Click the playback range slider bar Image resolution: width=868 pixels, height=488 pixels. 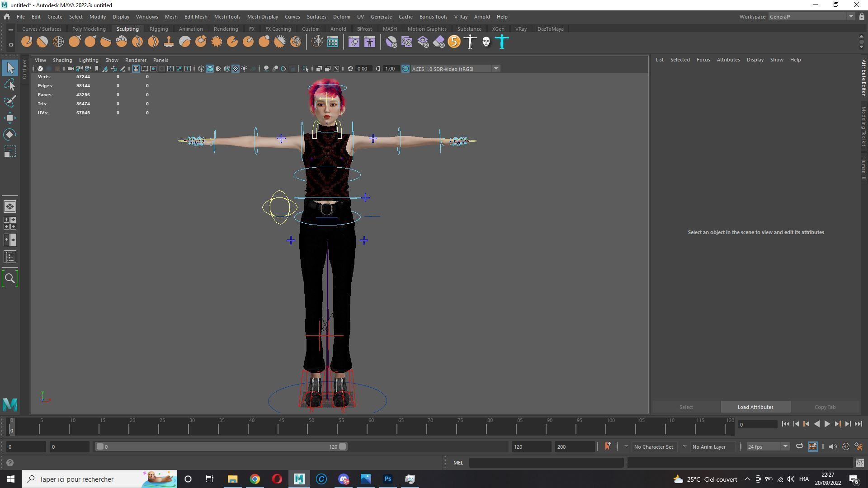point(222,446)
